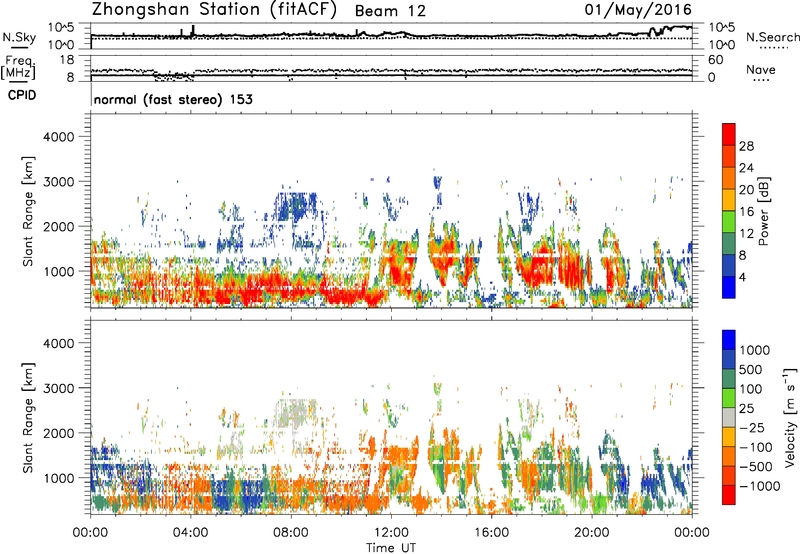Click the 'Time UT' axis title
Image resolution: width=800 pixels, height=554 pixels.
pyautogui.click(x=391, y=548)
